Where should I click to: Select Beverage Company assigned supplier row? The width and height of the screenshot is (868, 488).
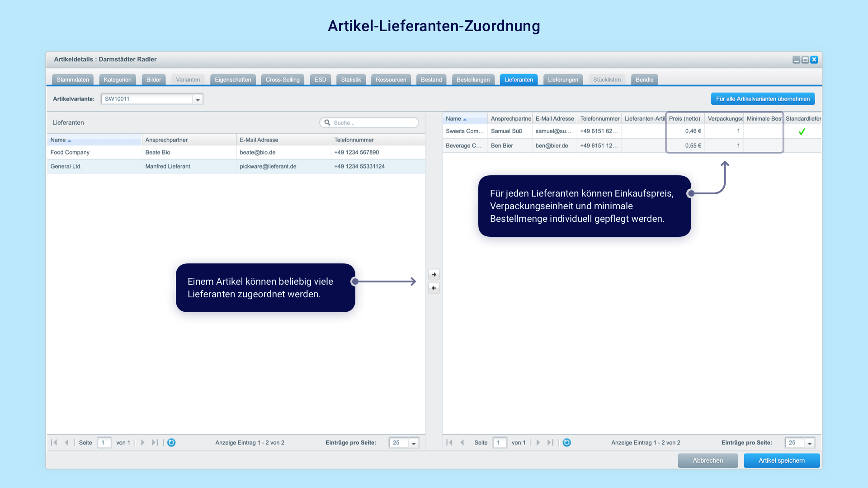(632, 145)
